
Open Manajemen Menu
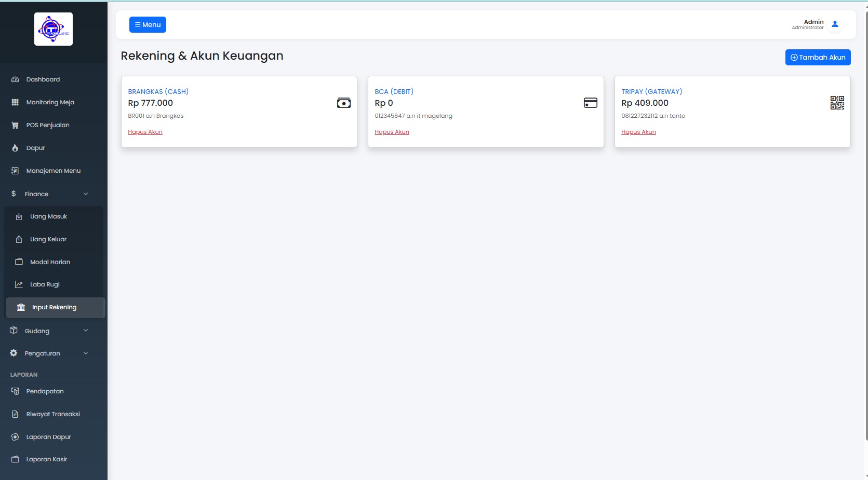54,171
